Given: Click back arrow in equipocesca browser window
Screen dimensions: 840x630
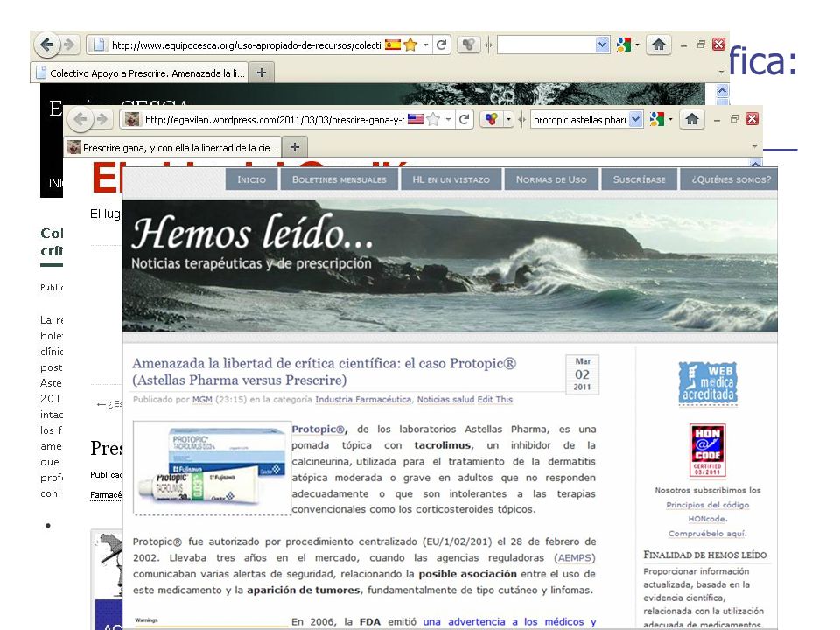Looking at the screenshot, I should point(46,45).
